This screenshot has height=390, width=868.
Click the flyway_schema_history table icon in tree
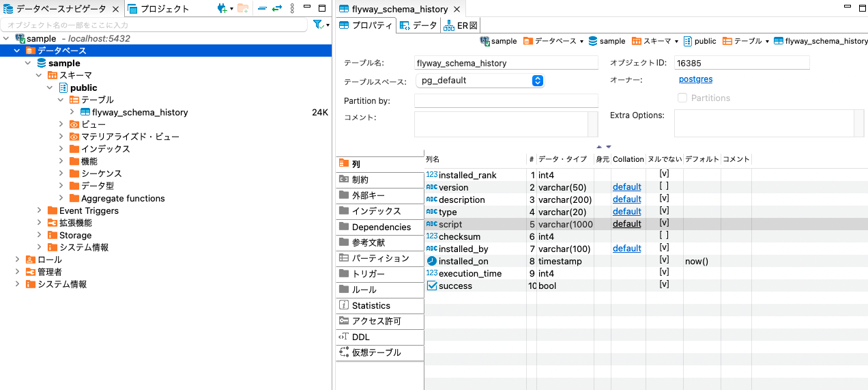(x=85, y=112)
